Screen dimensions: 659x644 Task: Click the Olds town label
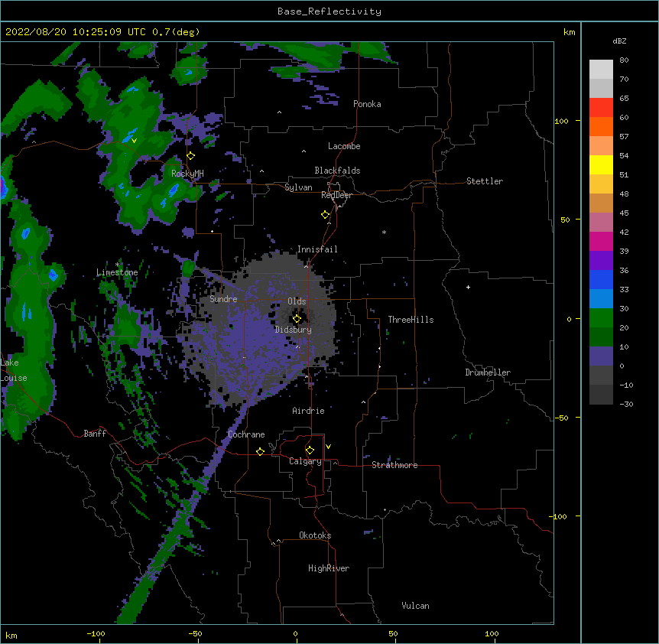click(x=297, y=301)
